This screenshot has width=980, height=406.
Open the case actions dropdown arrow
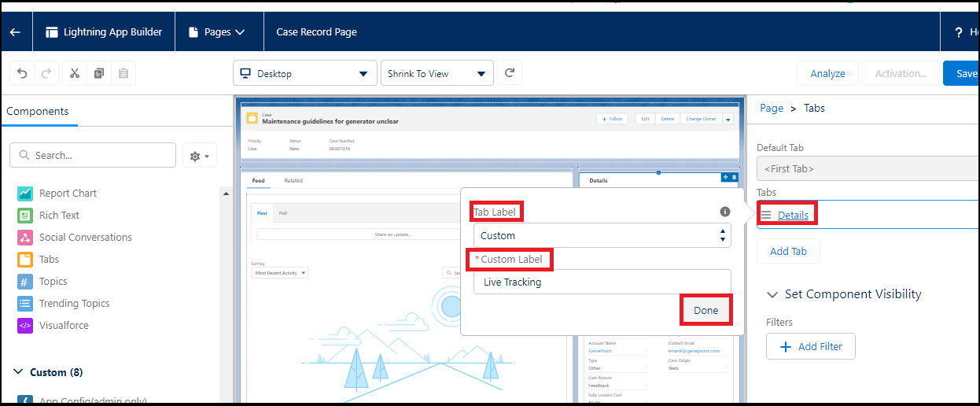[728, 119]
